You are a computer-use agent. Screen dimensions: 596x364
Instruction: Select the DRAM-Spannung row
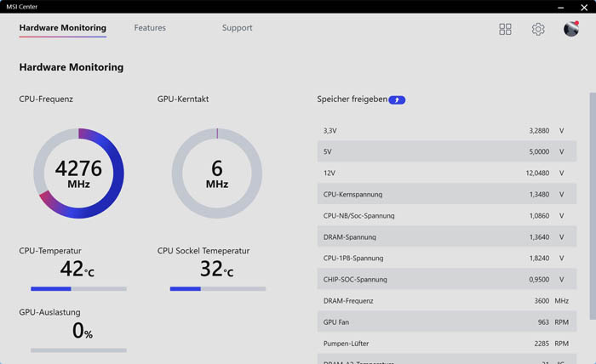pyautogui.click(x=447, y=236)
